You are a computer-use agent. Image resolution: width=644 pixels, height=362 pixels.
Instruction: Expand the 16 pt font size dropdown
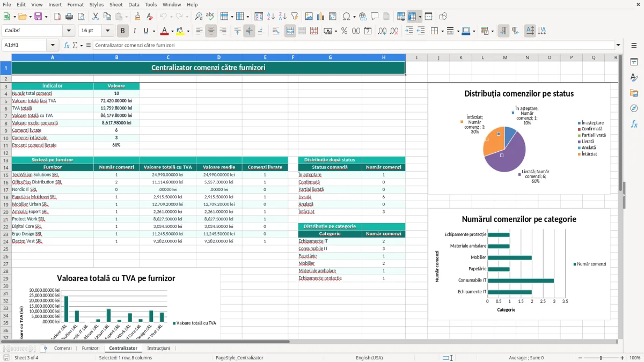click(x=108, y=31)
